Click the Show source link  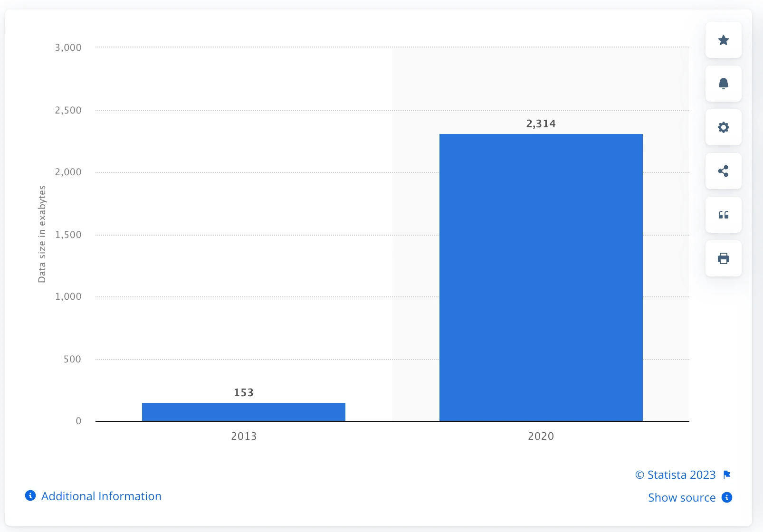[682, 497]
